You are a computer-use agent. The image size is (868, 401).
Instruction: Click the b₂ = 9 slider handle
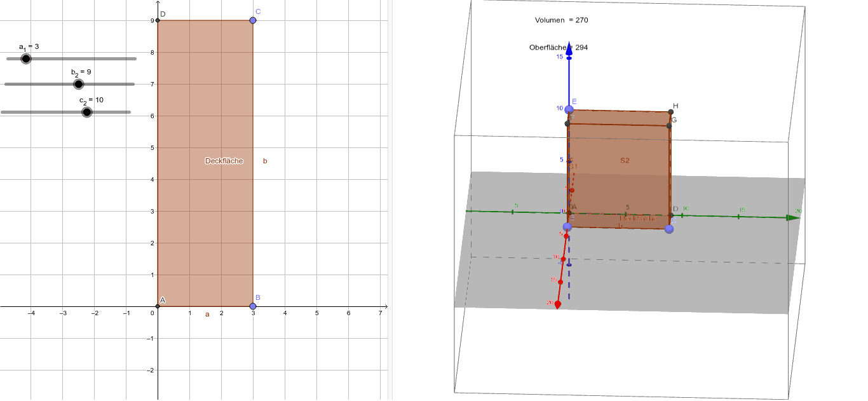[78, 84]
